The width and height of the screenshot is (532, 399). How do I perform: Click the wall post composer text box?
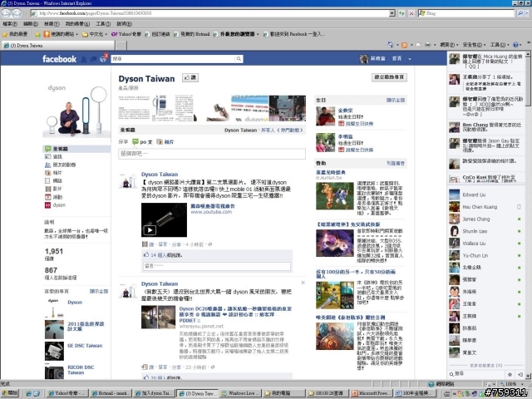click(212, 154)
